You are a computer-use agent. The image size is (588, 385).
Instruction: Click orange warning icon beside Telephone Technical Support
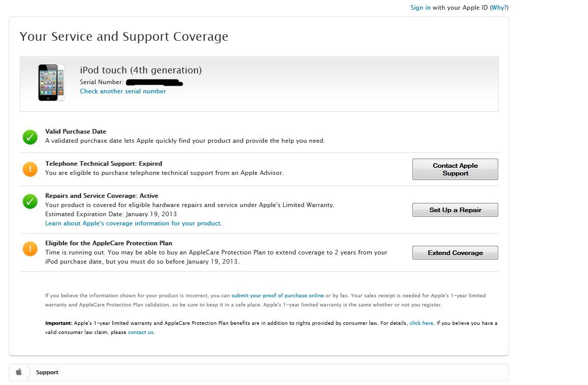pyautogui.click(x=30, y=169)
